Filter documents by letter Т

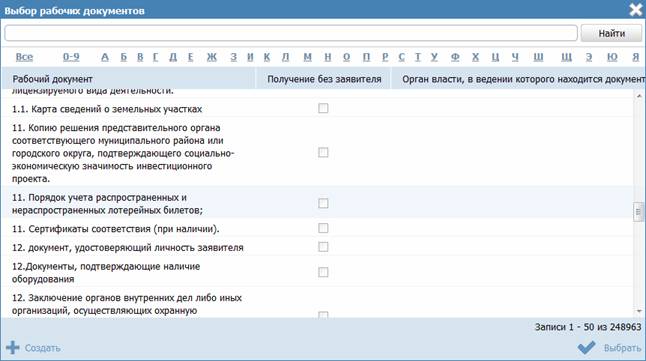point(418,57)
